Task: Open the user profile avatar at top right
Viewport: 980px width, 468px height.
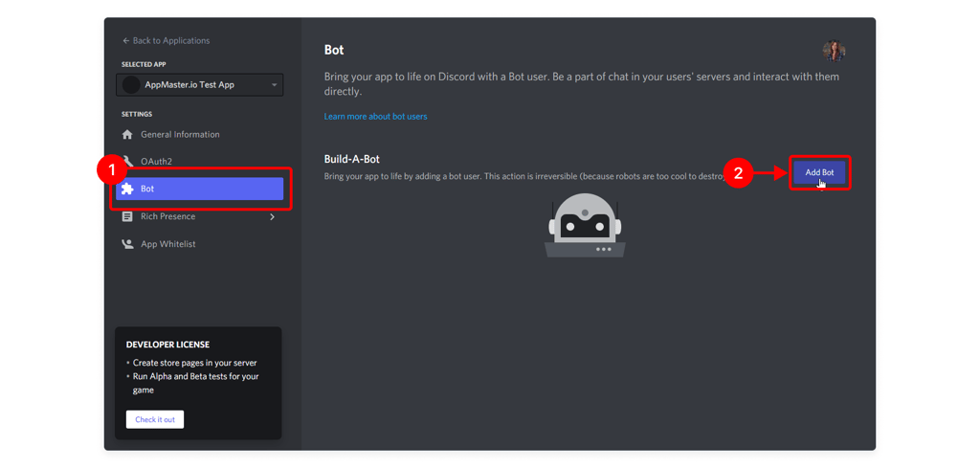Action: click(834, 51)
